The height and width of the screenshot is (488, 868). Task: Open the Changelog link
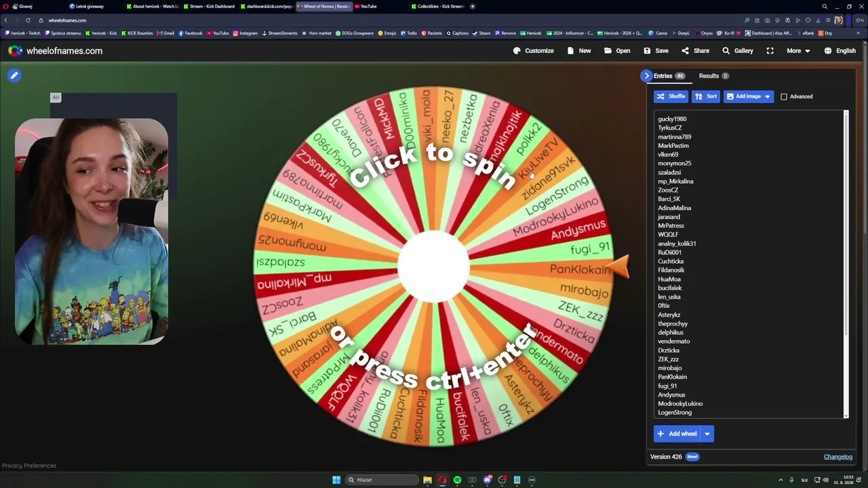(x=838, y=457)
